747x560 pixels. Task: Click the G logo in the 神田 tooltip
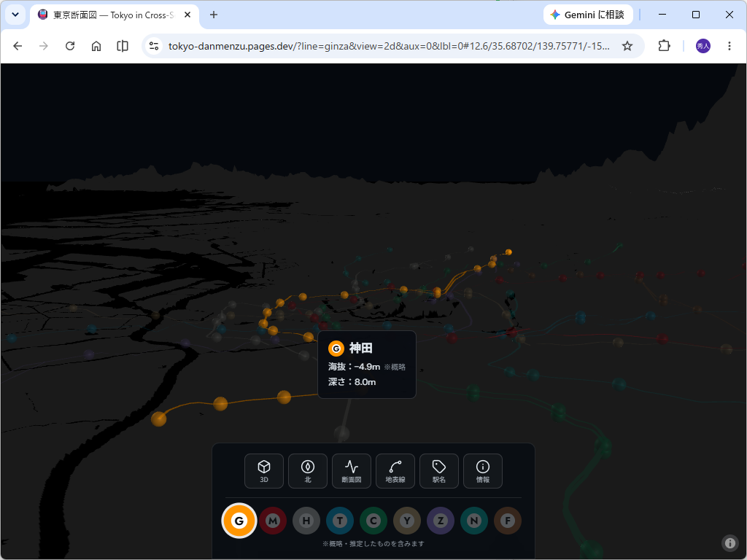[336, 349]
